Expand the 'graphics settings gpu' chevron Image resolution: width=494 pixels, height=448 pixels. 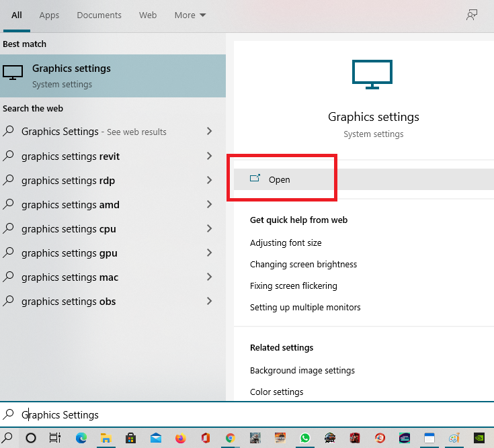tap(209, 253)
